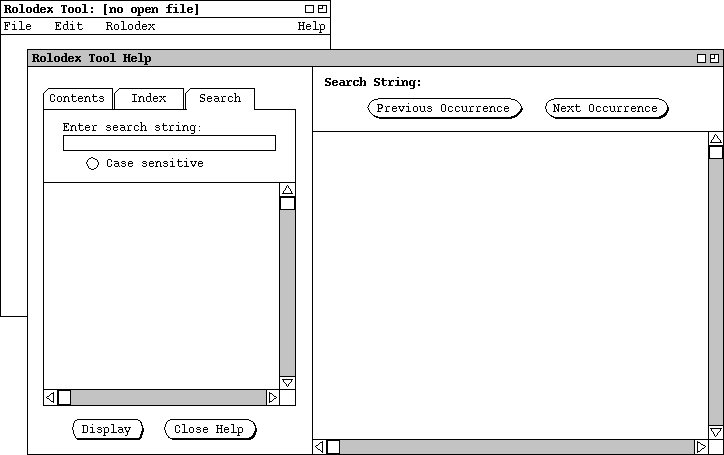Screen dimensions: 724x455
Task: Click the left list scroll-down arrow
Action: click(x=287, y=382)
